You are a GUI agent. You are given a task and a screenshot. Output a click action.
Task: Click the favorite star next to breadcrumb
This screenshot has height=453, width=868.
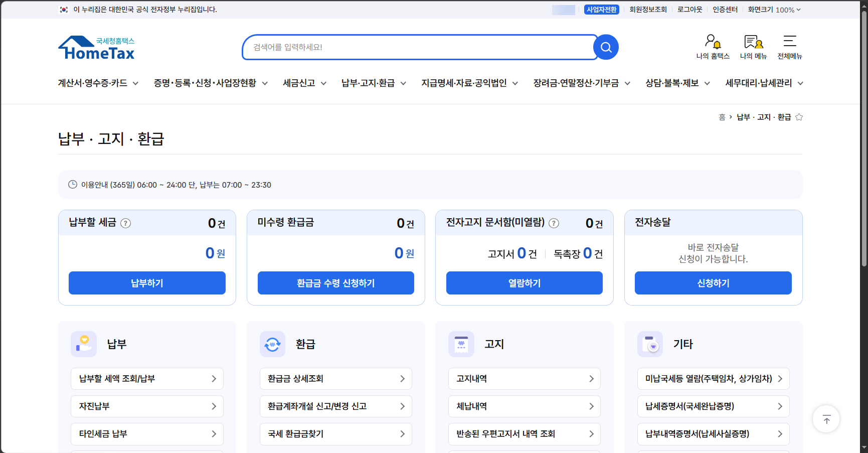coord(799,117)
